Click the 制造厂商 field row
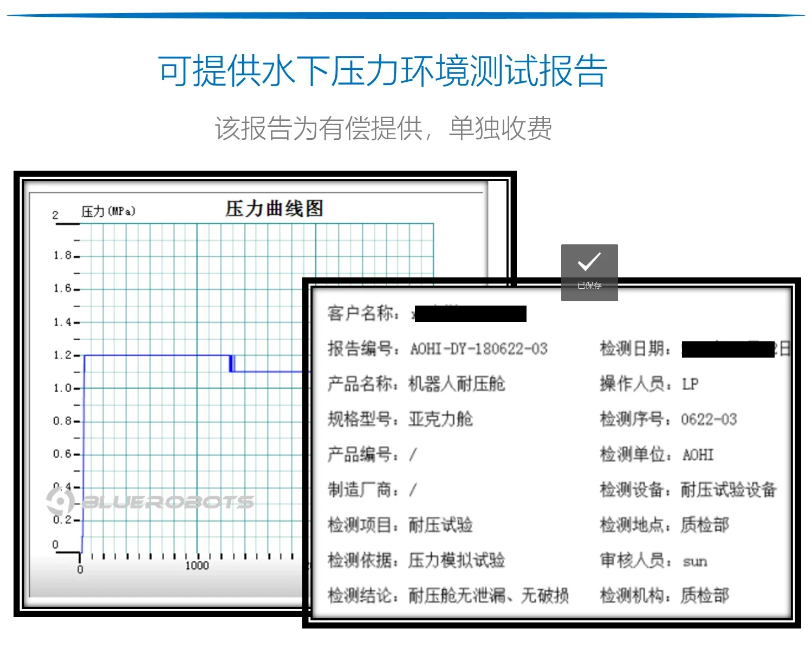This screenshot has height=648, width=812. coord(372,489)
